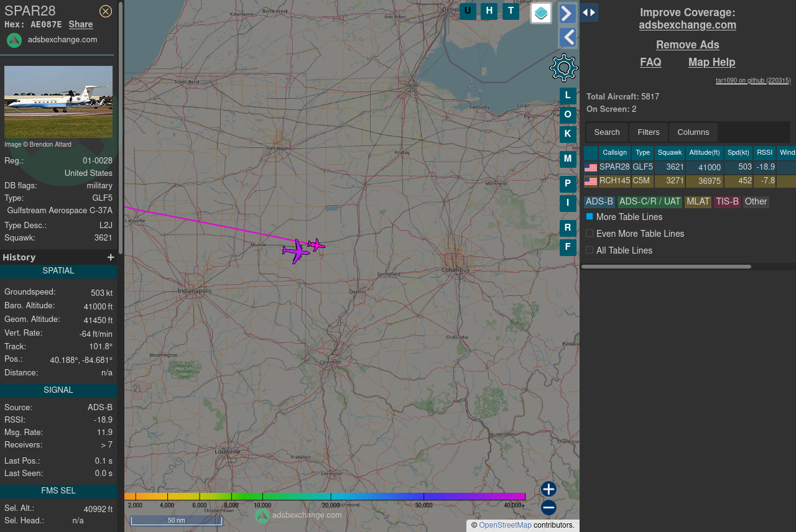Sort table by Spd(kt) column
The width and height of the screenshot is (796, 532).
click(x=738, y=153)
